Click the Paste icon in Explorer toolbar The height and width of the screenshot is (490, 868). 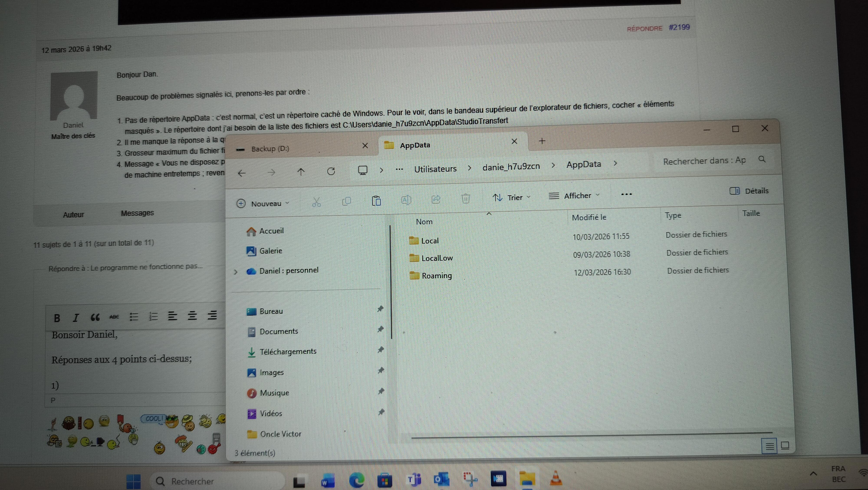tap(376, 201)
